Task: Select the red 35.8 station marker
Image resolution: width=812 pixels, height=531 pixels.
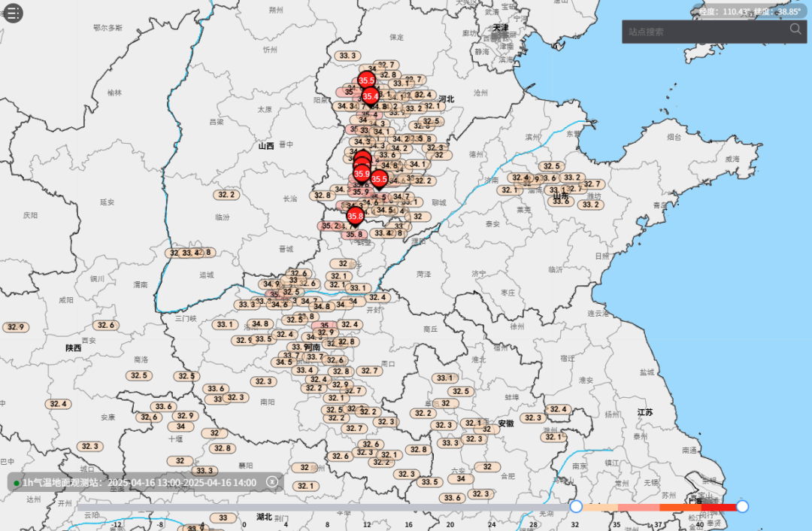Action: [356, 216]
